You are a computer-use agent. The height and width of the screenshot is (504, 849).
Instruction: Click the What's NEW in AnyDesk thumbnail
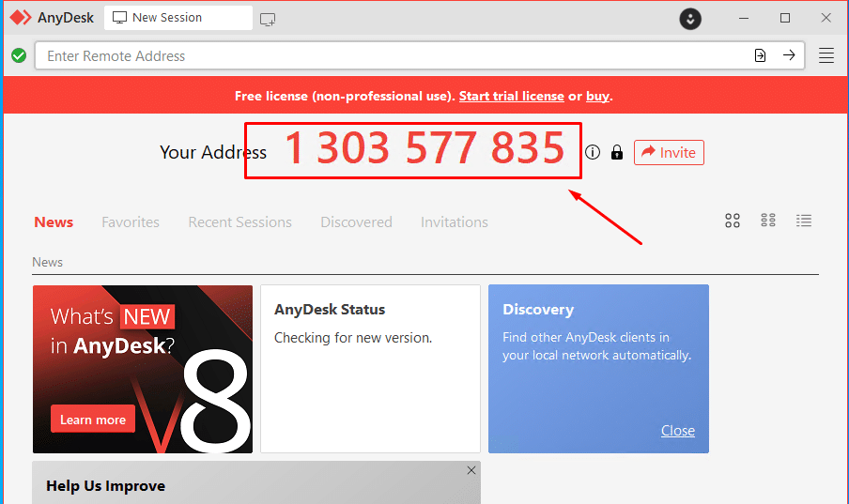click(x=143, y=369)
